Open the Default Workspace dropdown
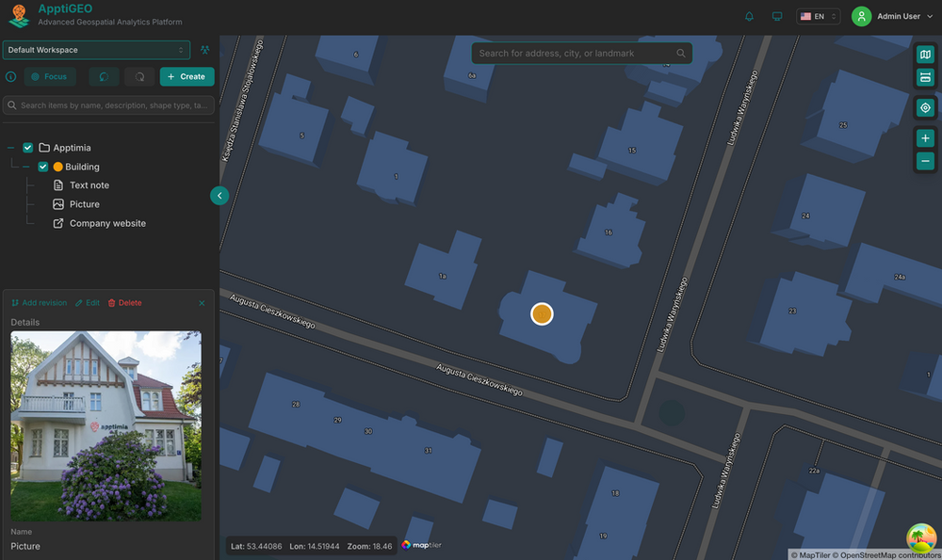Image resolution: width=942 pixels, height=560 pixels. pyautogui.click(x=96, y=50)
